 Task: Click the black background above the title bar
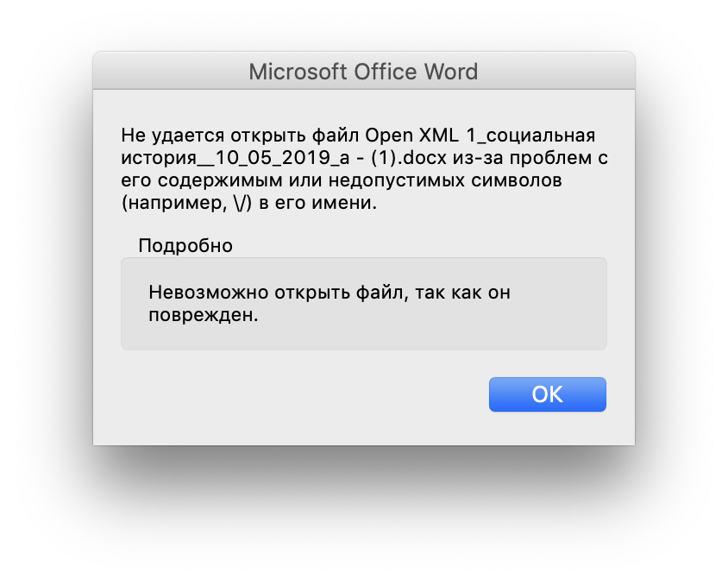coord(363,24)
